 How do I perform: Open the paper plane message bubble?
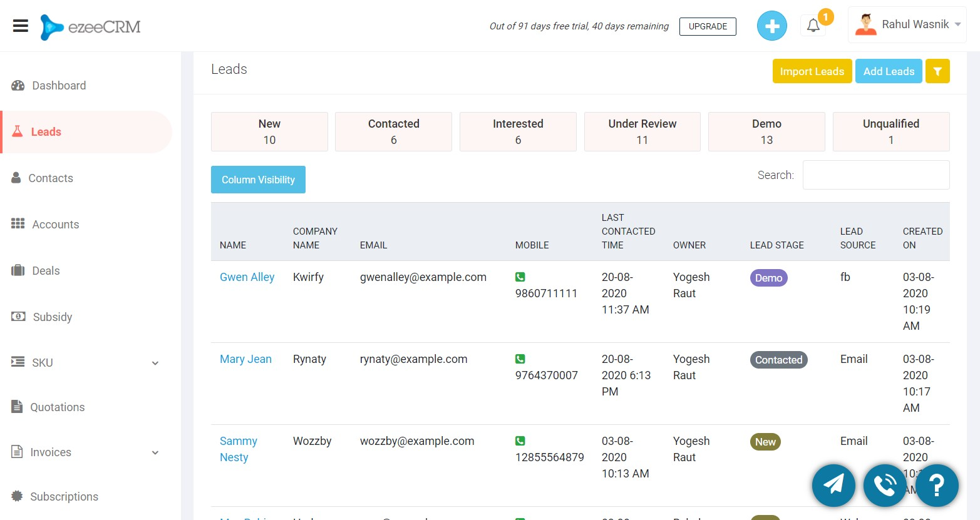(x=833, y=485)
